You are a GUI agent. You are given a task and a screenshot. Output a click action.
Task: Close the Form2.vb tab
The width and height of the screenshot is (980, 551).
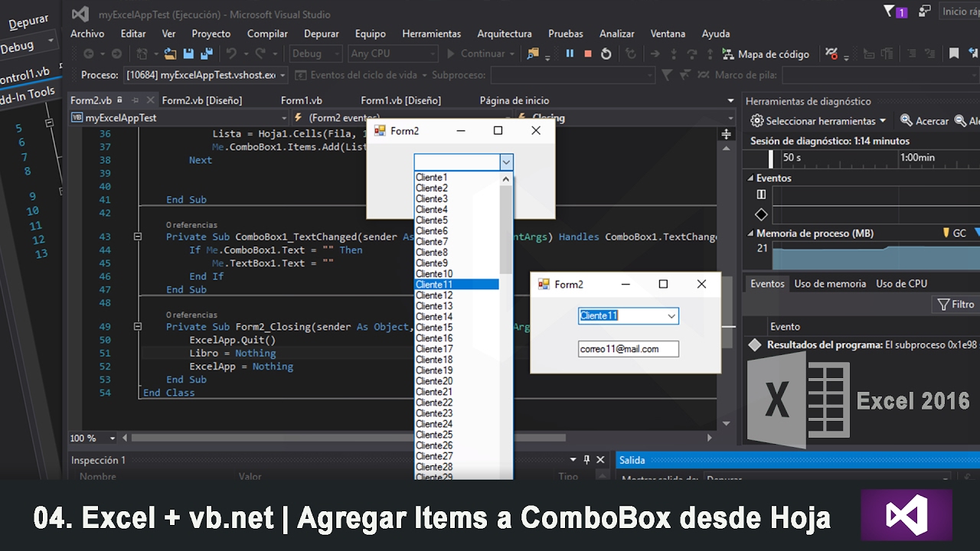point(149,100)
